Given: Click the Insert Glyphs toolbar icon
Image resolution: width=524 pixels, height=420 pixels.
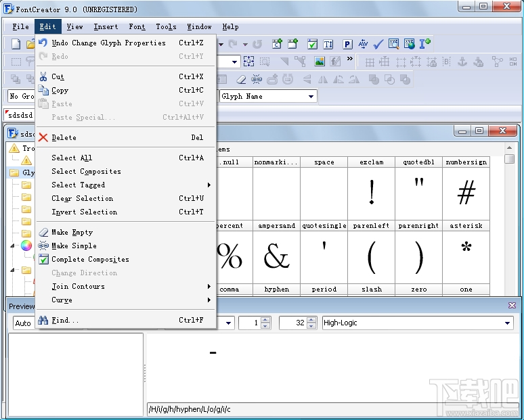Looking at the screenshot, I should 292,44.
